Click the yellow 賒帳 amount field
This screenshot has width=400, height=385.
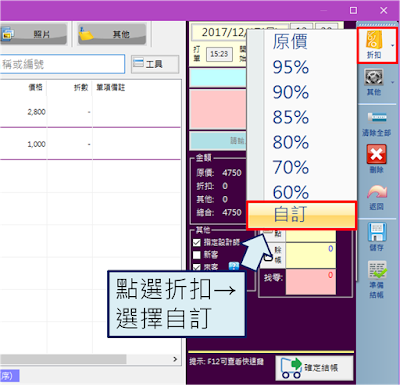pyautogui.click(x=311, y=255)
